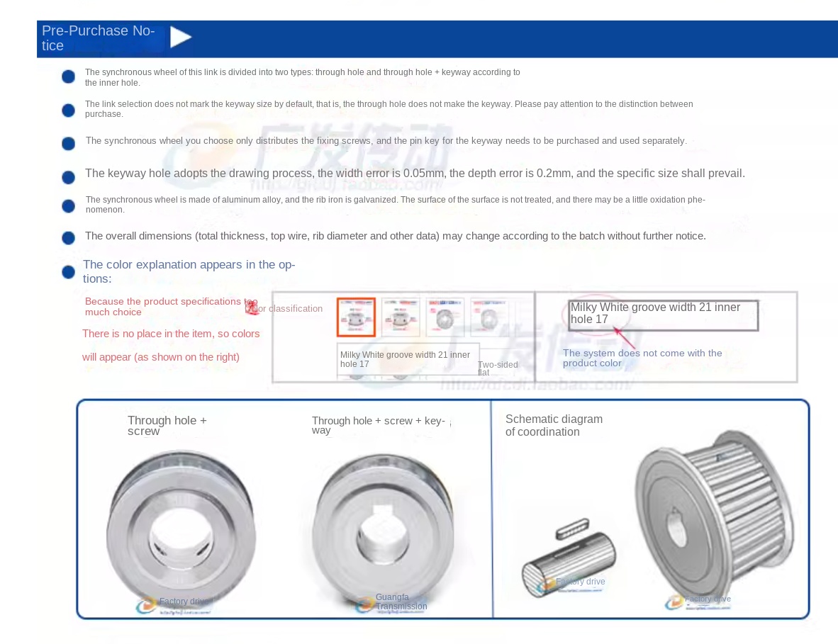
Task: Click the bullet beside color explanation heading
Action: pyautogui.click(x=68, y=272)
